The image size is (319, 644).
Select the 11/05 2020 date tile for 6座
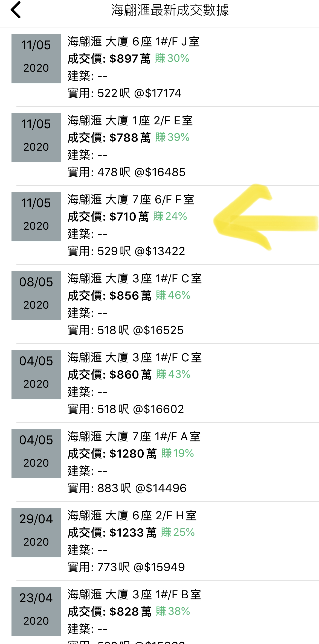click(36, 58)
